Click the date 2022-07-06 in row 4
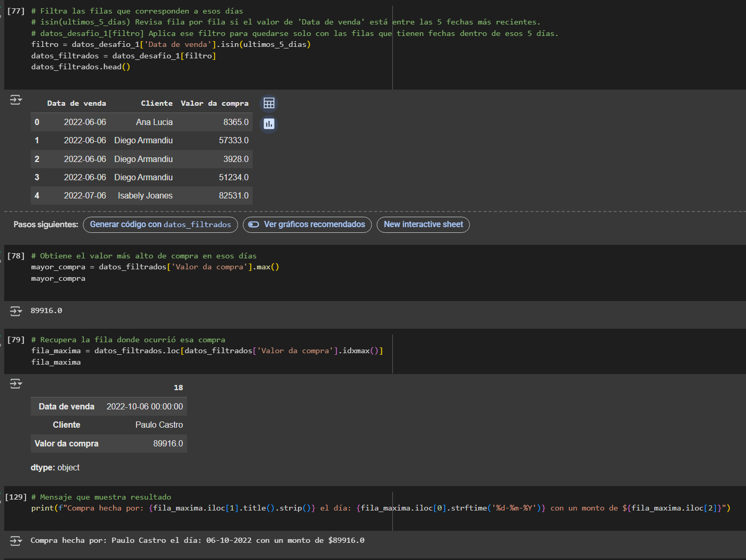Viewport: 746px width, 560px height. coord(85,195)
